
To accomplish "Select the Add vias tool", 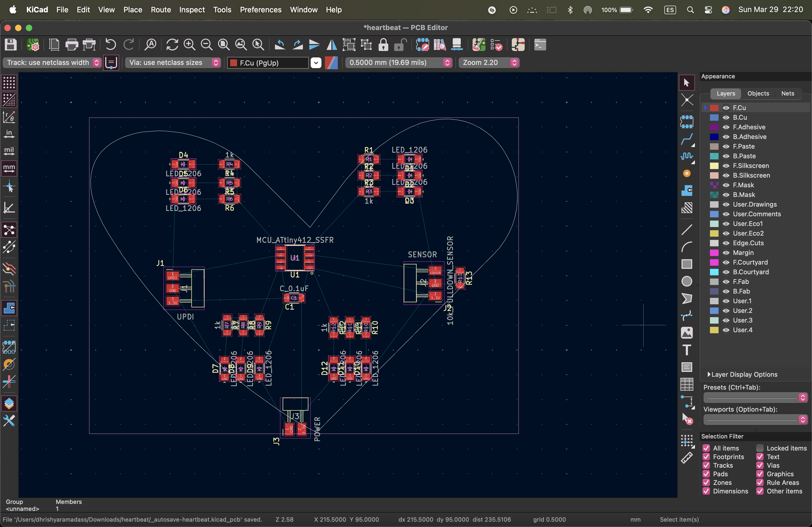I will click(687, 174).
